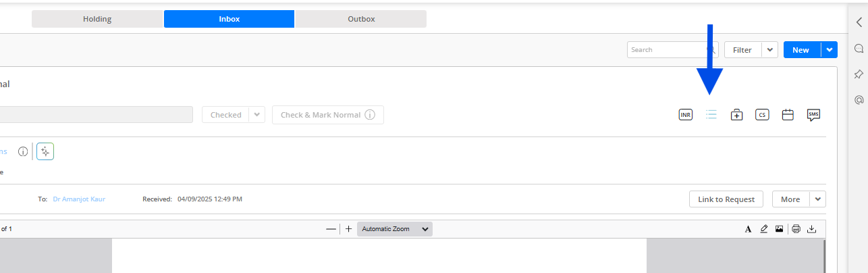
Task: Click the SMS message icon
Action: click(813, 115)
